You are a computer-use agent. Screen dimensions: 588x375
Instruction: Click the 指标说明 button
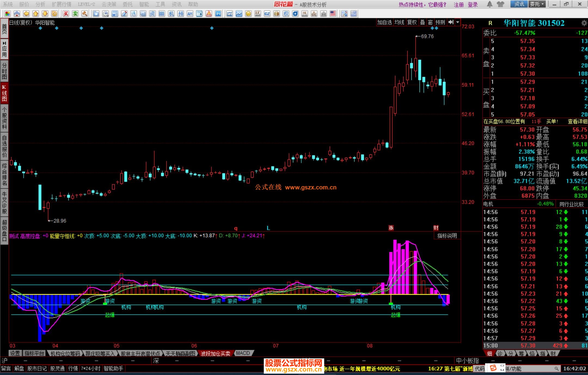(447, 236)
